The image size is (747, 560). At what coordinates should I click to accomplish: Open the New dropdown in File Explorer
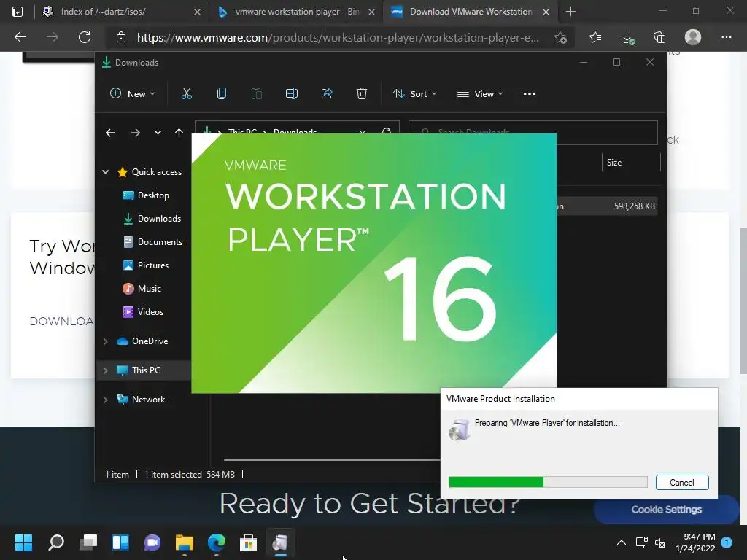click(133, 94)
